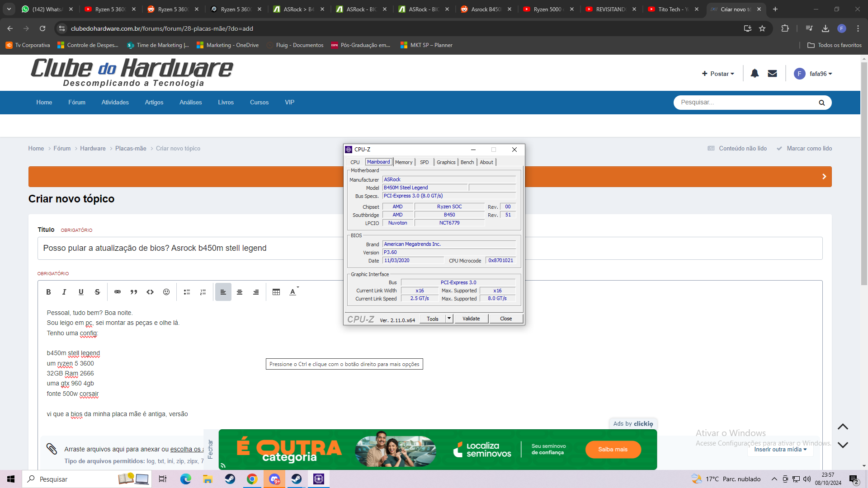This screenshot has width=868, height=488.
Task: Insert code block using the code icon
Action: (150, 292)
